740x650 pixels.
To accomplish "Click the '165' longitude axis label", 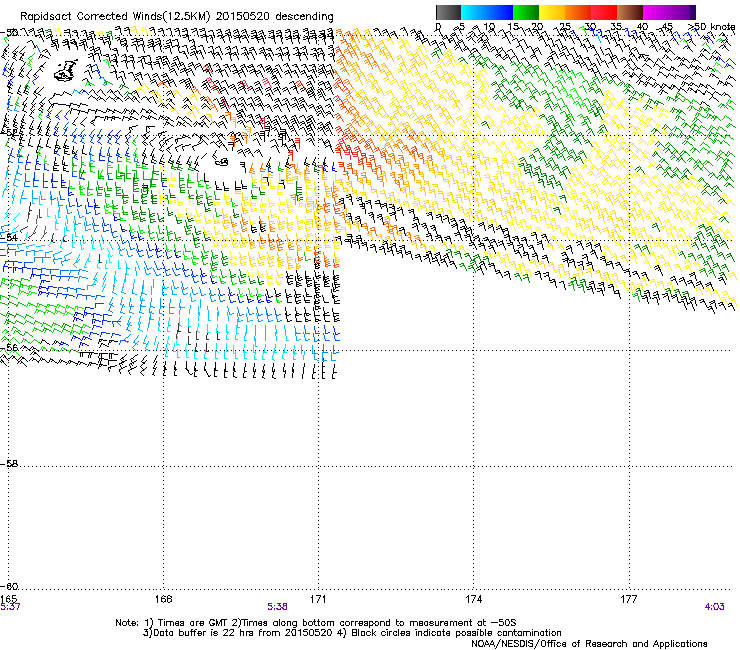I will point(8,599).
